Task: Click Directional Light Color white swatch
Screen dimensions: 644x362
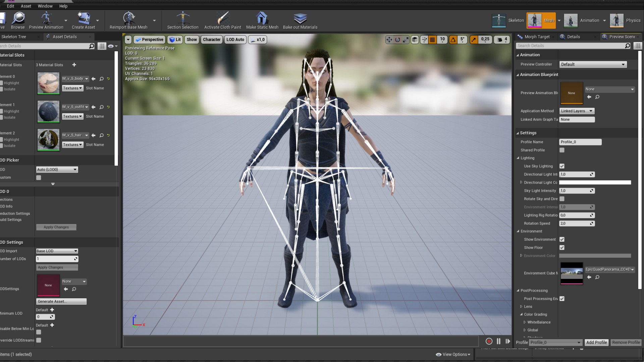Action: click(x=595, y=183)
